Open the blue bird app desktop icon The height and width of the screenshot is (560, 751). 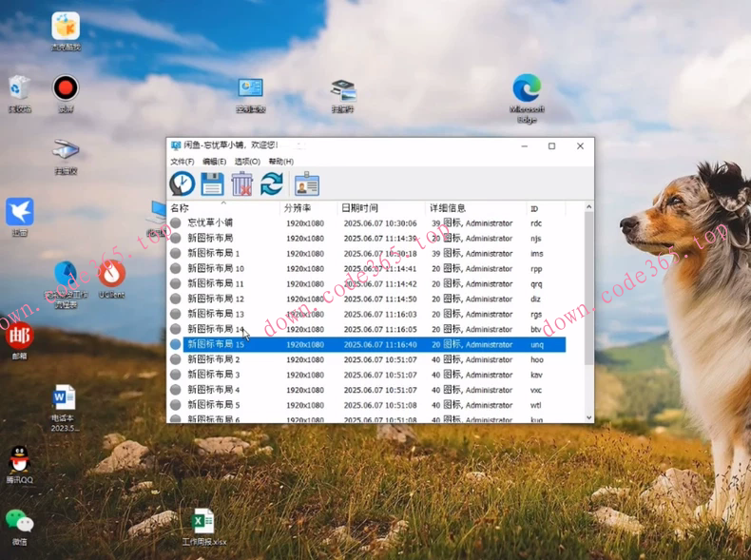click(20, 217)
